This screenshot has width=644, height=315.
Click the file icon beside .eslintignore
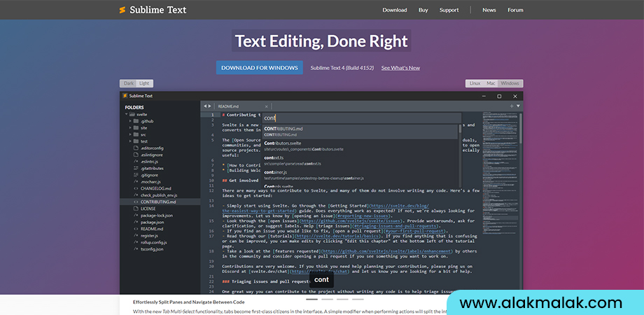(x=136, y=155)
